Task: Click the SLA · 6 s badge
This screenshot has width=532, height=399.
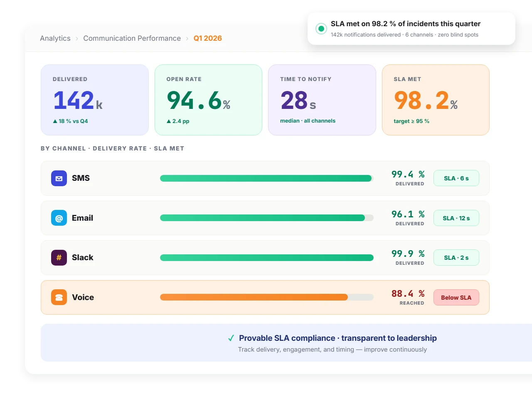Action: 456,178
